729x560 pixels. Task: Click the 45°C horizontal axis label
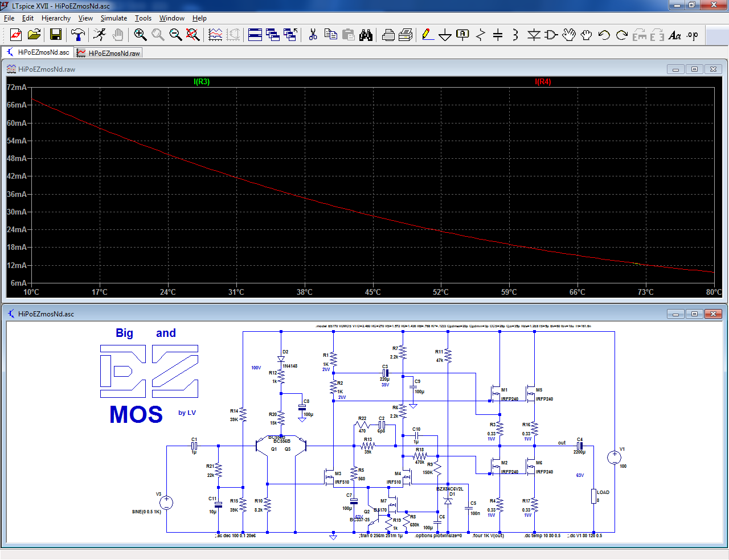372,292
